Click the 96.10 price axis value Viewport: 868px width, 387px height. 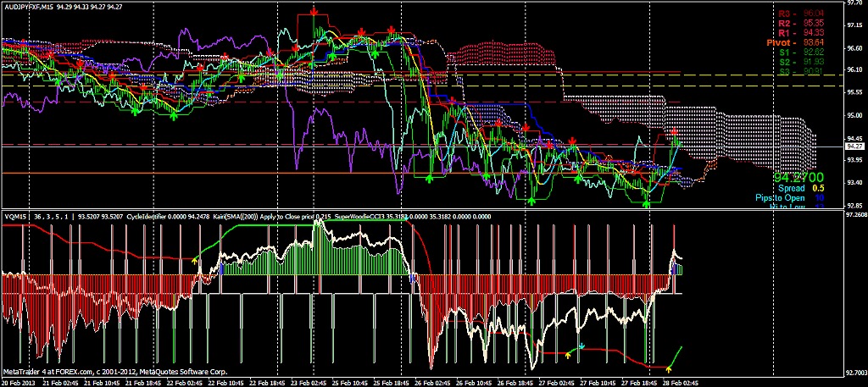pos(854,70)
